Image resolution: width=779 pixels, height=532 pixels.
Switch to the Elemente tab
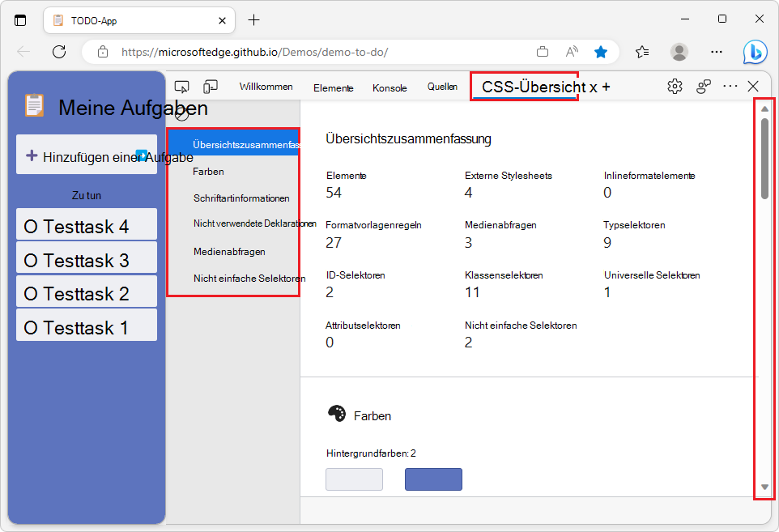[x=333, y=87]
